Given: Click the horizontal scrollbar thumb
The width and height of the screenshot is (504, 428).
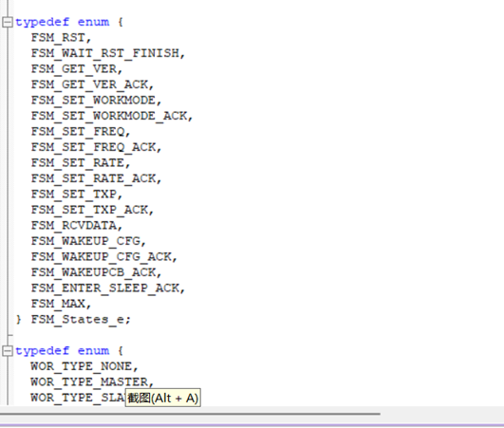Looking at the screenshot, I should click(190, 414).
